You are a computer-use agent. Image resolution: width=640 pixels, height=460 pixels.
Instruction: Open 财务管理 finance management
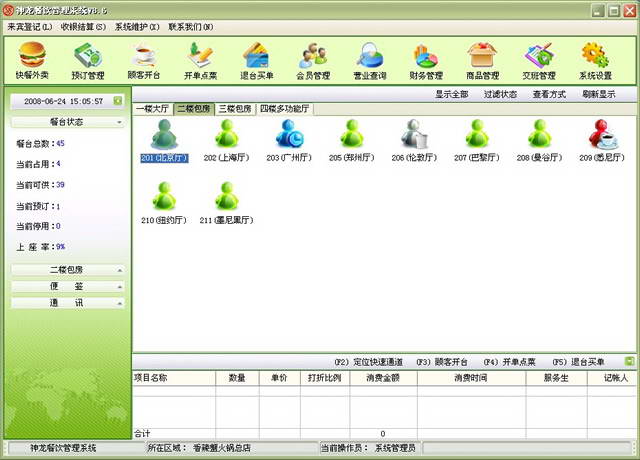click(x=426, y=60)
